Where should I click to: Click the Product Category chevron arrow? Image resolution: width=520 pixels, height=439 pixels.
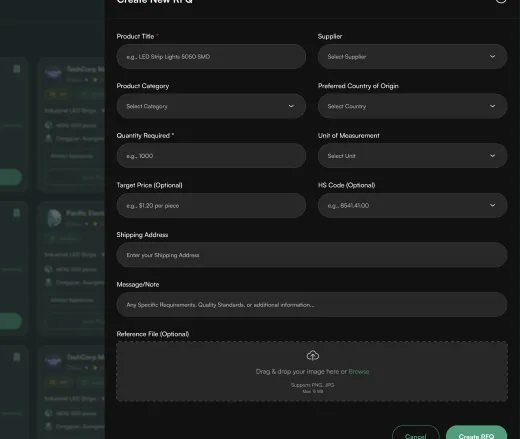291,106
